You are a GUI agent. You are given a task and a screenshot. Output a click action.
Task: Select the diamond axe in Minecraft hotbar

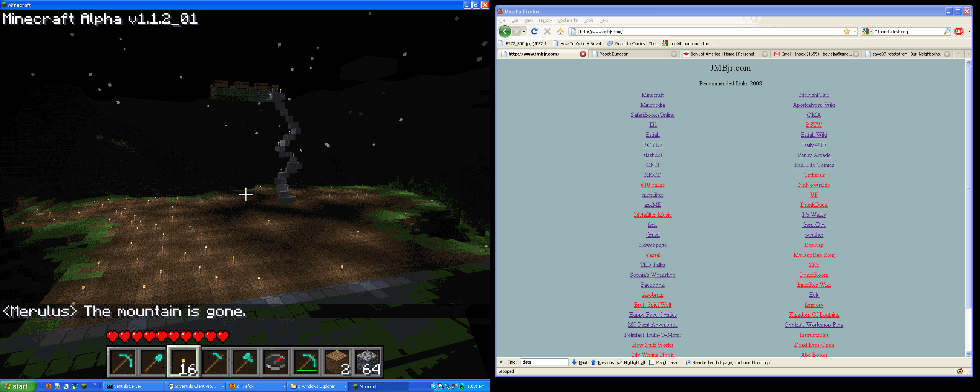tap(245, 362)
